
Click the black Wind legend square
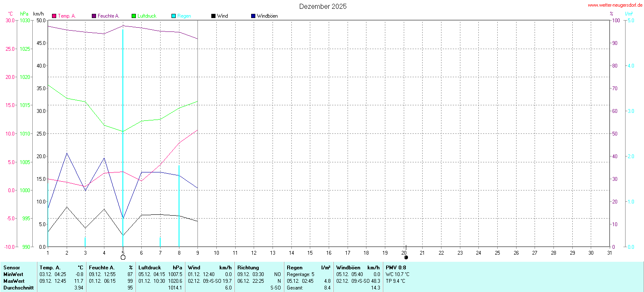213,16
